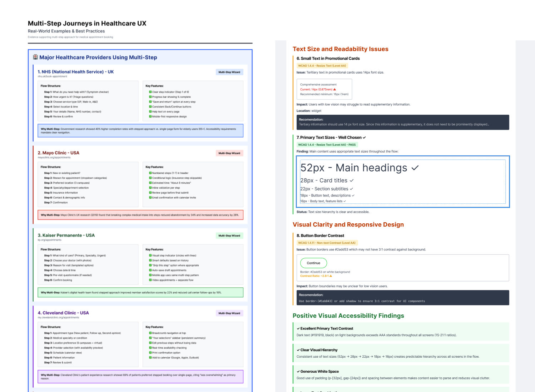Click the checkmark after "Primary Text Sizes - Well Chosen"
The image size is (535, 392).
click(364, 138)
